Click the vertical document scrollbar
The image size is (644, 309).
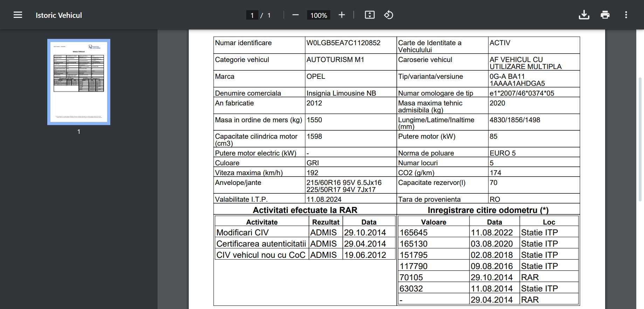pyautogui.click(x=640, y=139)
